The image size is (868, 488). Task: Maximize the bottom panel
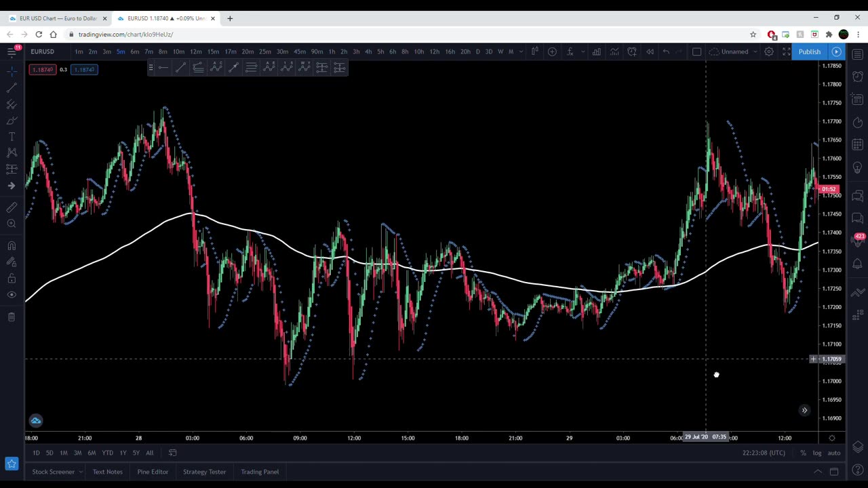pos(834,472)
